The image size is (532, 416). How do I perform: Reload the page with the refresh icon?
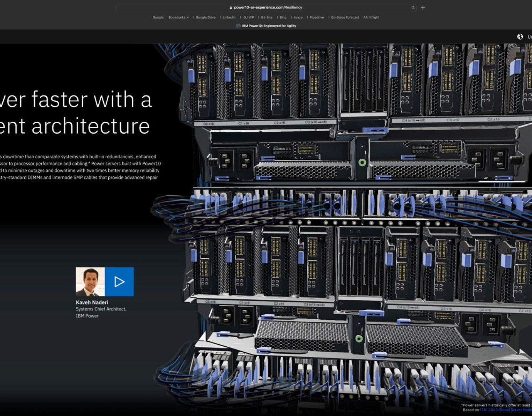pyautogui.click(x=413, y=7)
